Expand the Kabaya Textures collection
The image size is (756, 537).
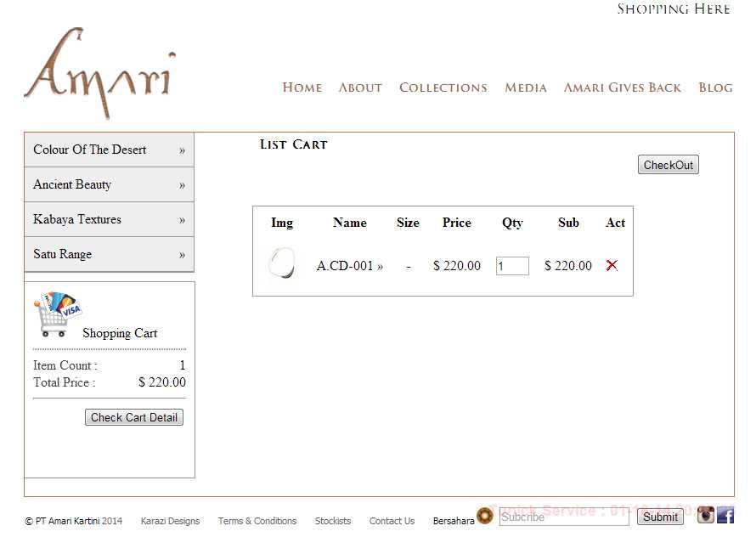click(109, 219)
